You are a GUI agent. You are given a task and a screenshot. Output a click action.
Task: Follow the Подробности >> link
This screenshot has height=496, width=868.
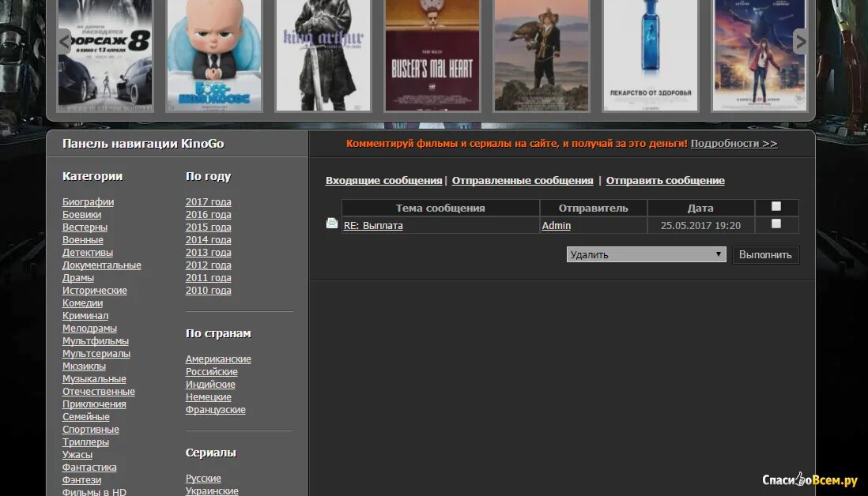pyautogui.click(x=734, y=143)
